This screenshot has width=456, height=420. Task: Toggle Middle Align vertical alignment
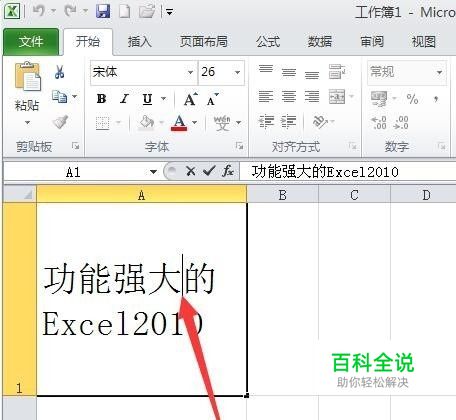[x=289, y=72]
